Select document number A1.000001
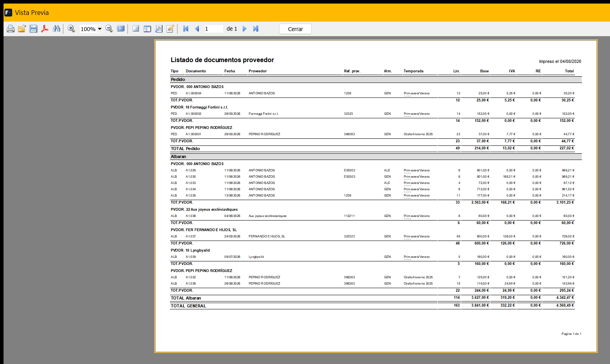610x364 pixels. (194, 134)
